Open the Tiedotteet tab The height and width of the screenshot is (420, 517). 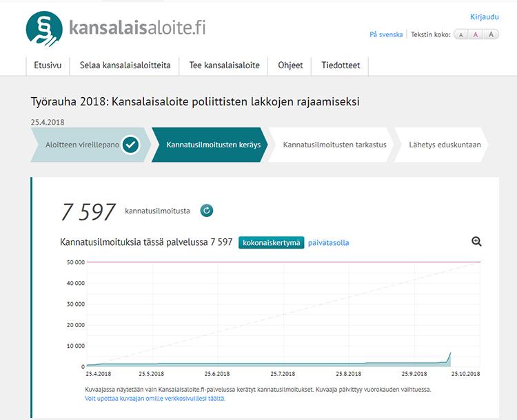[341, 65]
